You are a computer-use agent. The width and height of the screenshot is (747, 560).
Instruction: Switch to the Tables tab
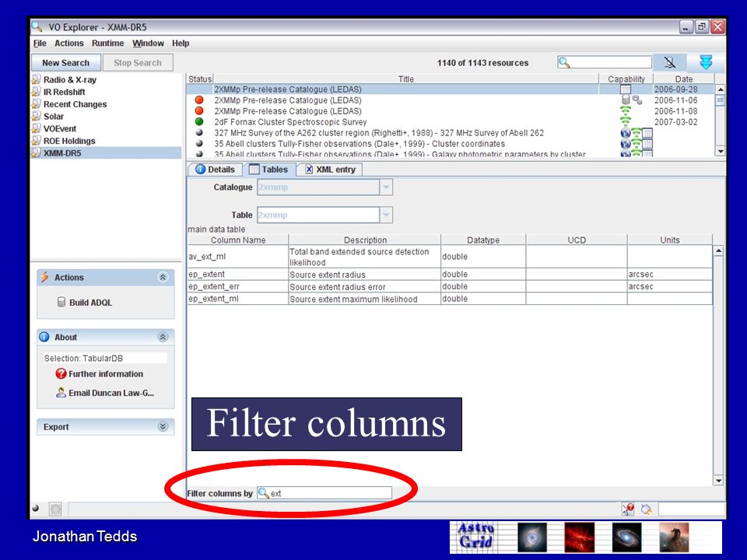coord(269,170)
